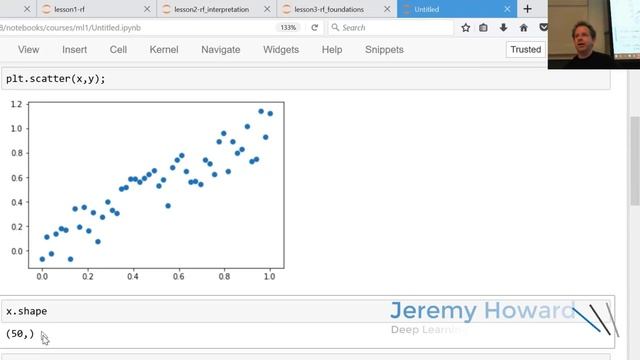Viewport: 640px width, 360px height.
Task: Open the downloads arrow icon
Action: (503, 28)
